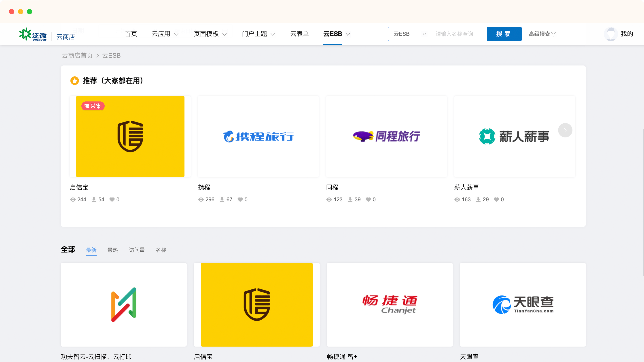
Task: Like 同程 with the heart icon
Action: [368, 199]
